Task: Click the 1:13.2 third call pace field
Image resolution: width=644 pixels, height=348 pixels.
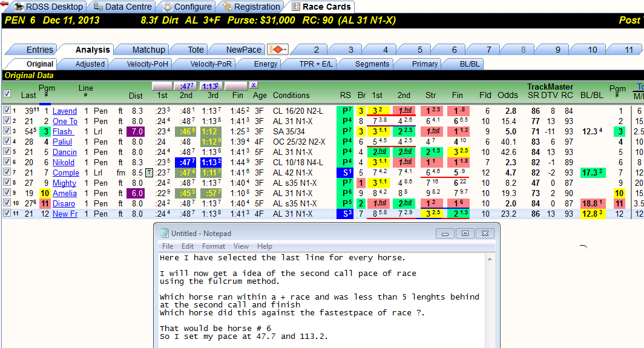Action: pos(211,87)
